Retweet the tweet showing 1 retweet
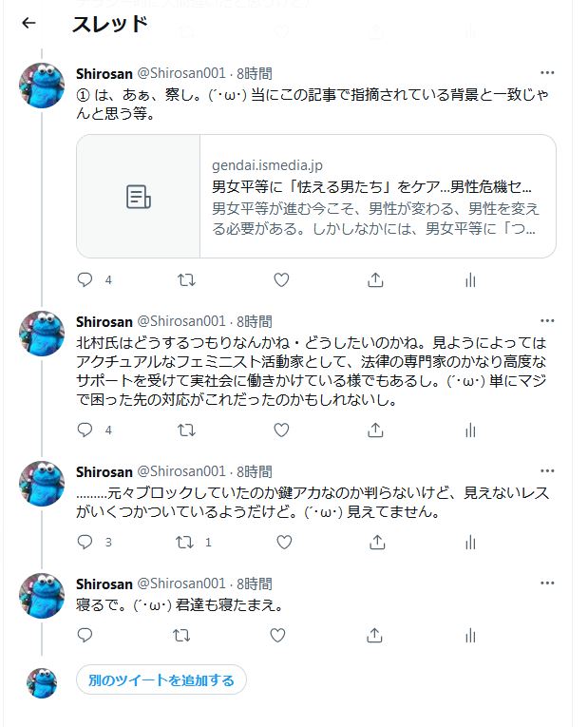Screen dimensions: 588x727 (185, 542)
